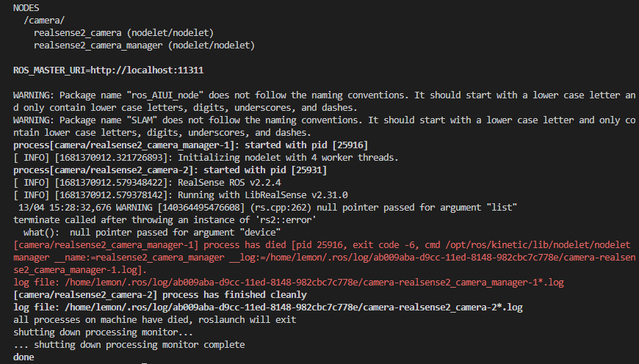Click the ros_AIUI_node package warning
Image resolution: width=639 pixels, height=364 pixels.
tap(325, 101)
